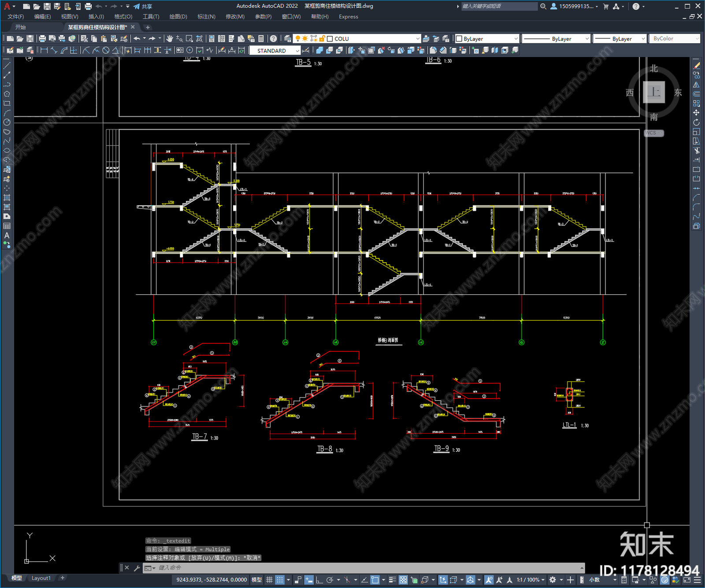
Task: Toggle lineweight display in status bar
Action: [392, 580]
